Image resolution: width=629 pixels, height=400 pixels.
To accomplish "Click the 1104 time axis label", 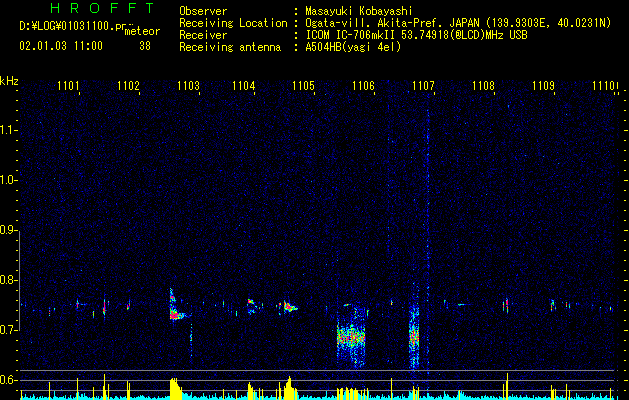I will coord(243,85).
